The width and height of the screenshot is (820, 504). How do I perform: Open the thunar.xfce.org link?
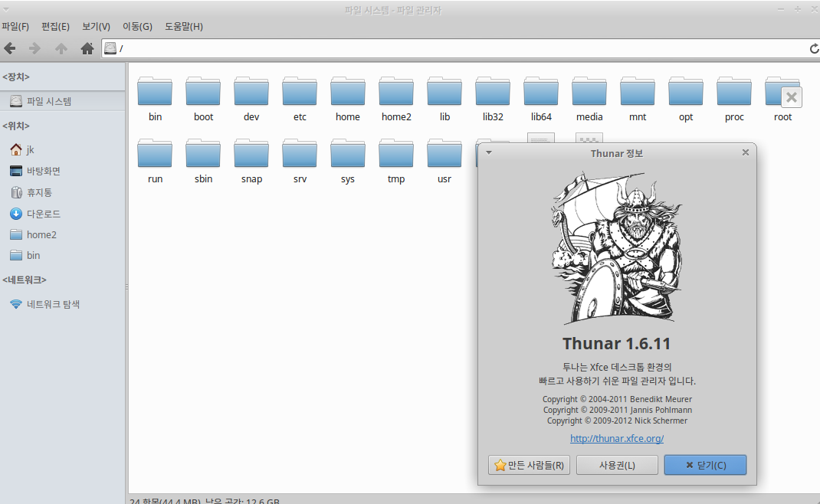[x=617, y=438]
